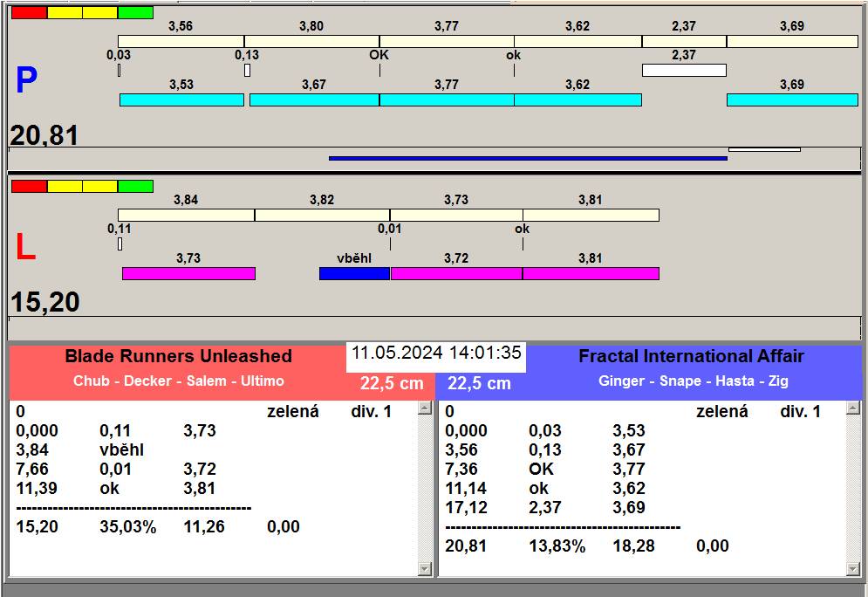Click div. 1 label in Fractal list
Image resolution: width=868 pixels, height=597 pixels.
pyautogui.click(x=801, y=411)
